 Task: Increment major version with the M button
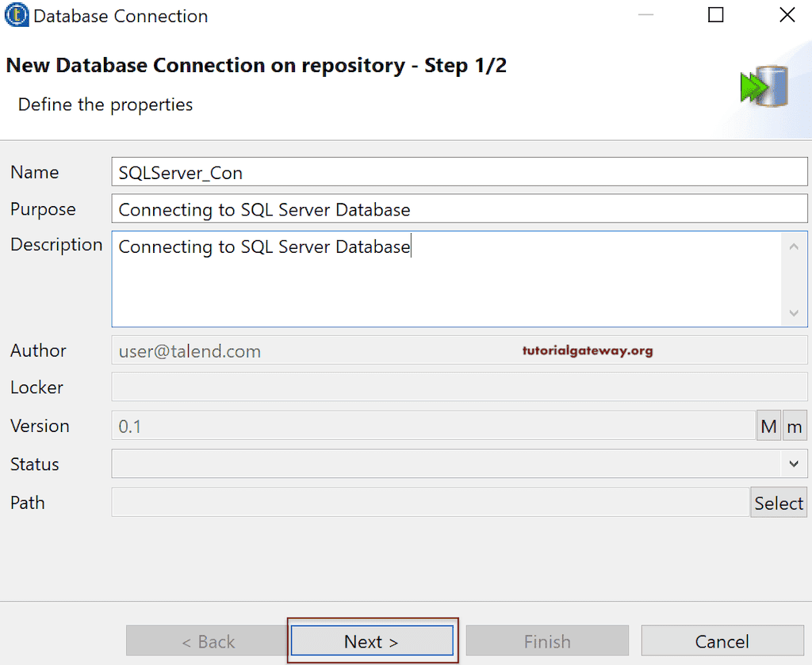(768, 425)
